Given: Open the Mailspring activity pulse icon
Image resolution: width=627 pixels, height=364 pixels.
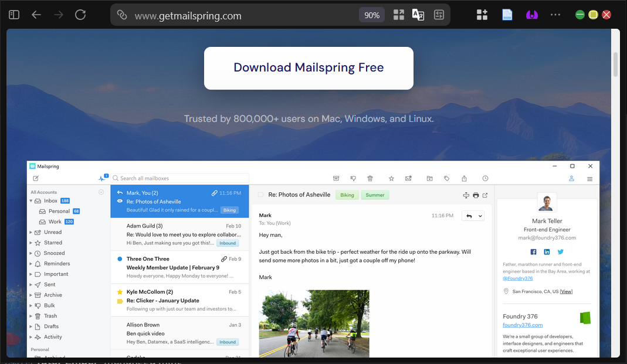Looking at the screenshot, I should point(103,178).
